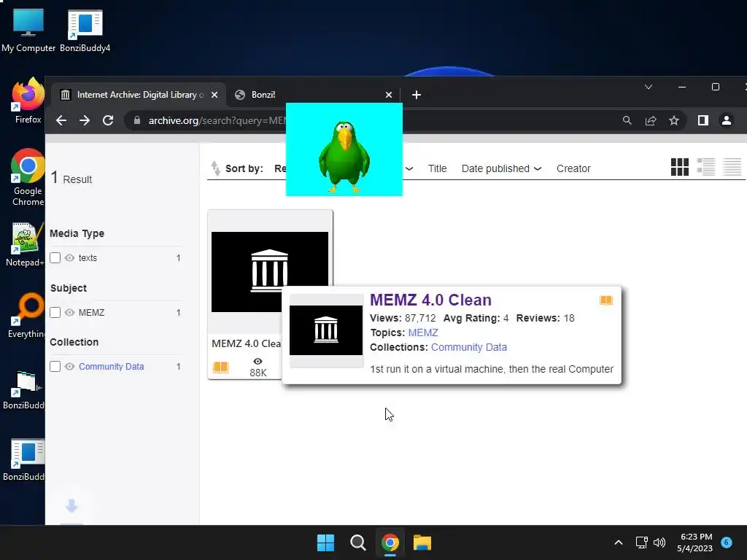Open the My Computer desktop icon
The height and width of the screenshot is (560, 747).
tap(28, 30)
